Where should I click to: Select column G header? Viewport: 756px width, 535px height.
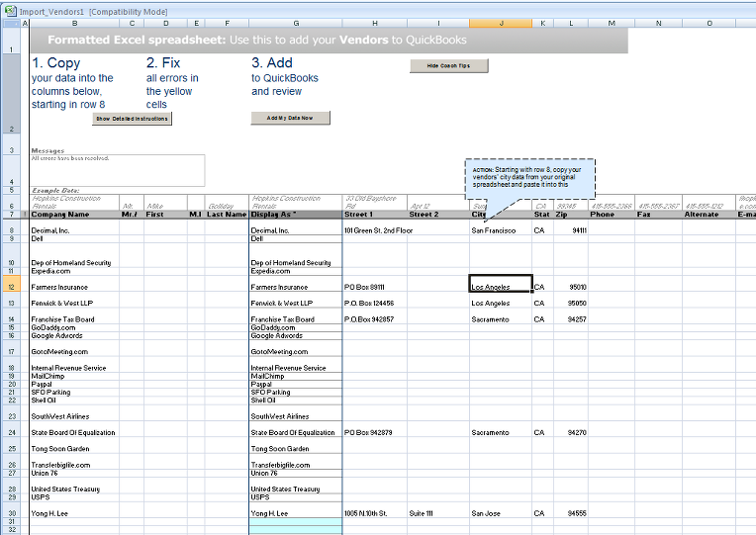click(295, 23)
